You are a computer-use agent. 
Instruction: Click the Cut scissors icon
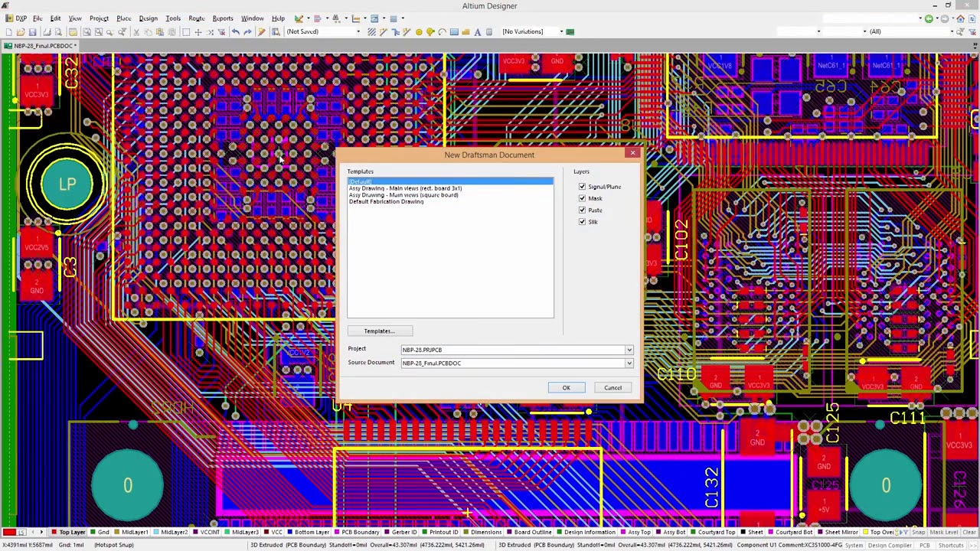click(x=136, y=31)
